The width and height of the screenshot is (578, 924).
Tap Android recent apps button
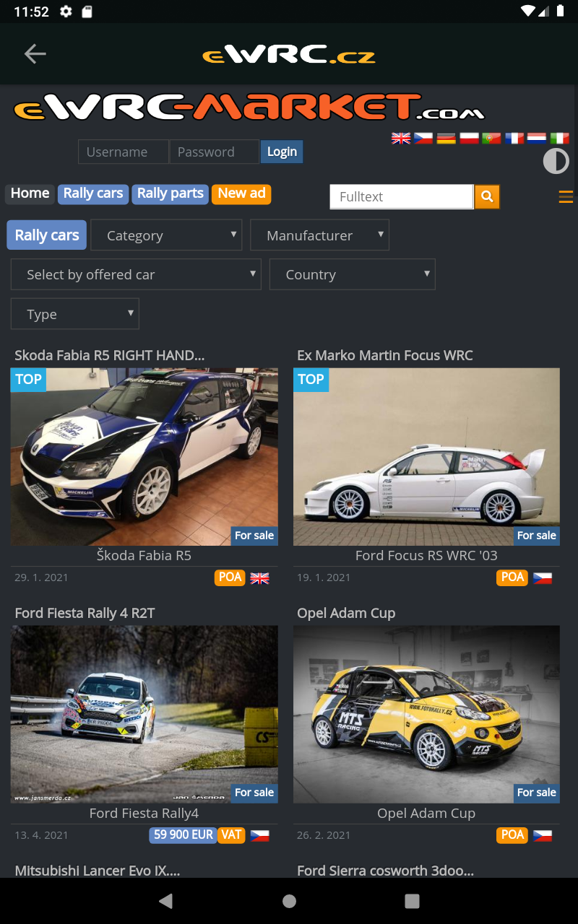[x=412, y=901]
